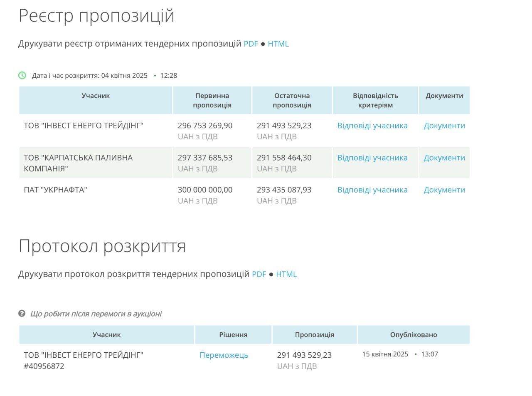
Task: Click the 'Остаточна пропозиція' column header
Action: pos(292,100)
